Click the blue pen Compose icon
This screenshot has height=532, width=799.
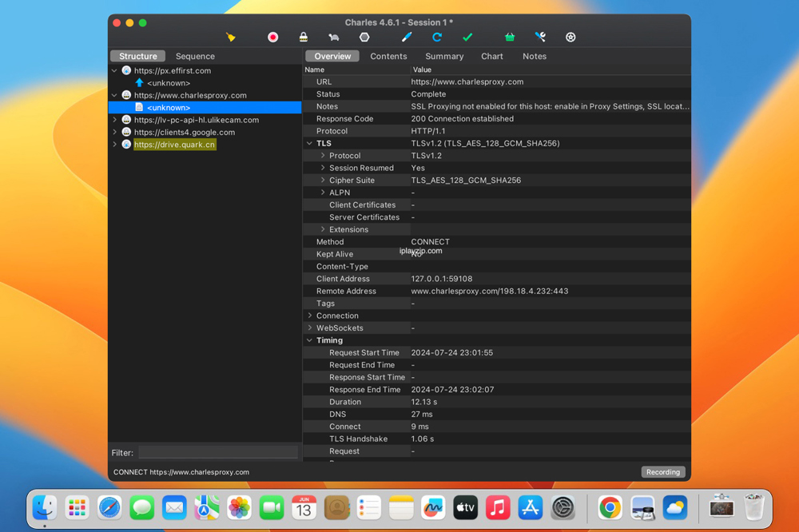pos(406,38)
